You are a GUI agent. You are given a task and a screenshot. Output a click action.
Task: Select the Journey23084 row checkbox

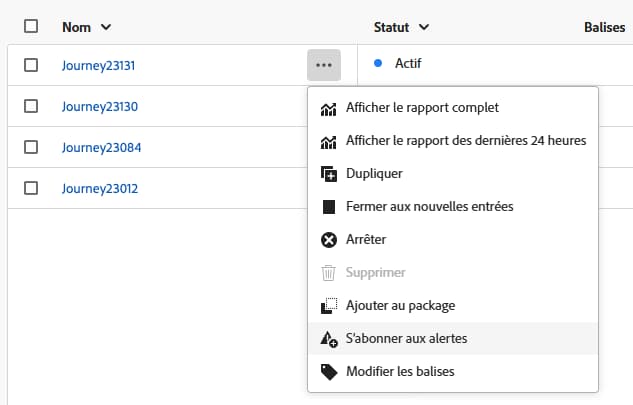tap(31, 147)
